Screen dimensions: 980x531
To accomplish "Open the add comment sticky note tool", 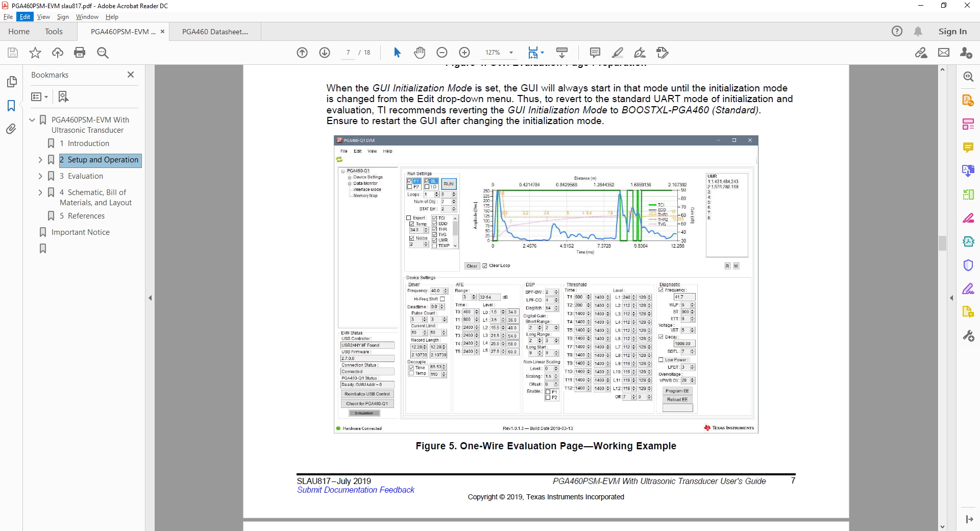I will [595, 53].
